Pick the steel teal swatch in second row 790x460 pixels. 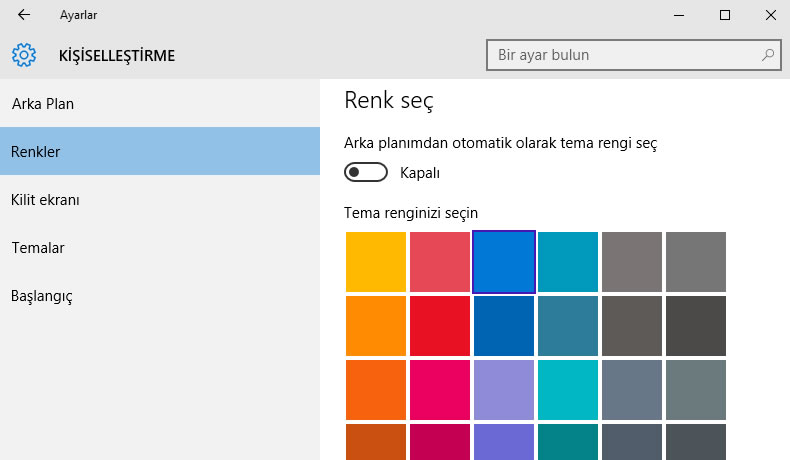pyautogui.click(x=568, y=326)
